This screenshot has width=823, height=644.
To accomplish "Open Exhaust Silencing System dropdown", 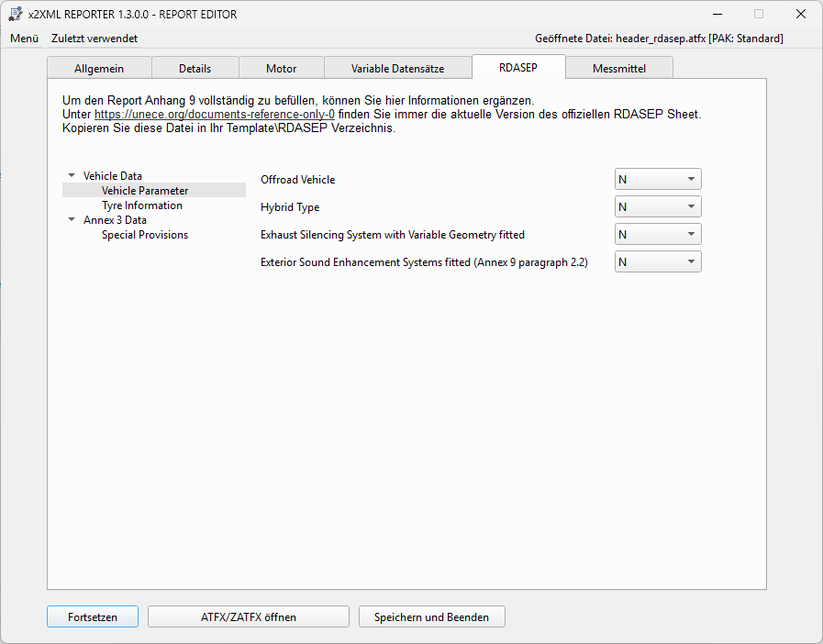I will click(657, 235).
